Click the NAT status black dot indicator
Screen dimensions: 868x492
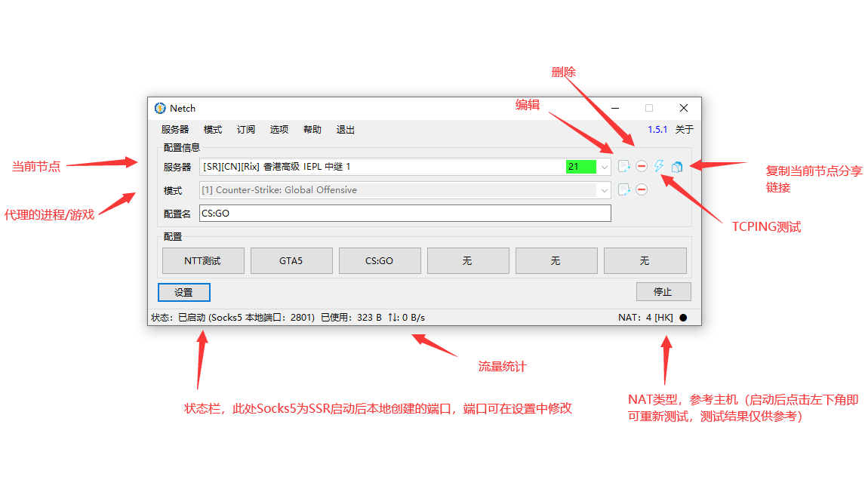pyautogui.click(x=683, y=318)
